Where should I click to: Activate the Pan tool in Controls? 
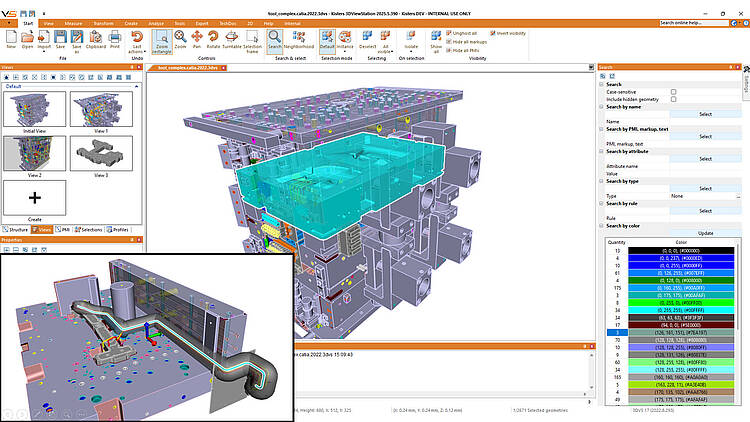click(x=198, y=40)
